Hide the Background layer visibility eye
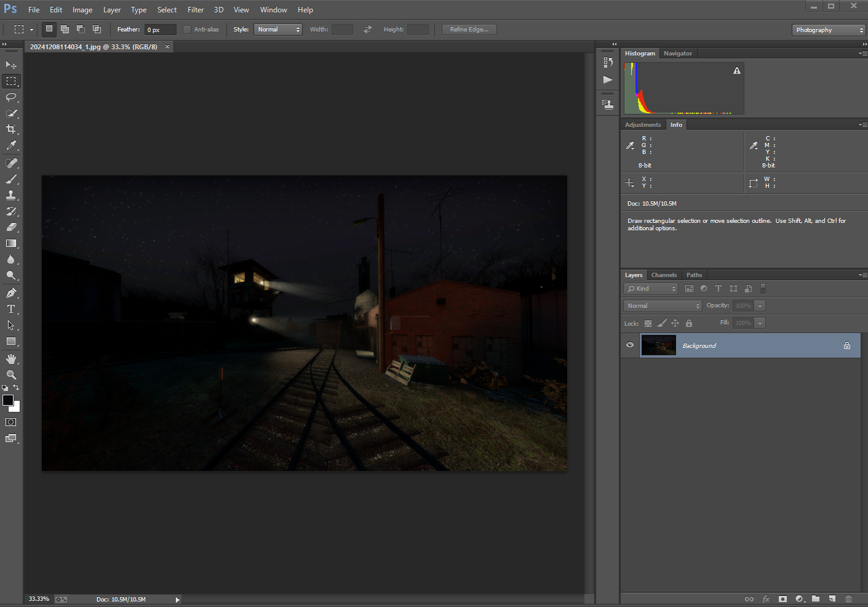 [630, 345]
